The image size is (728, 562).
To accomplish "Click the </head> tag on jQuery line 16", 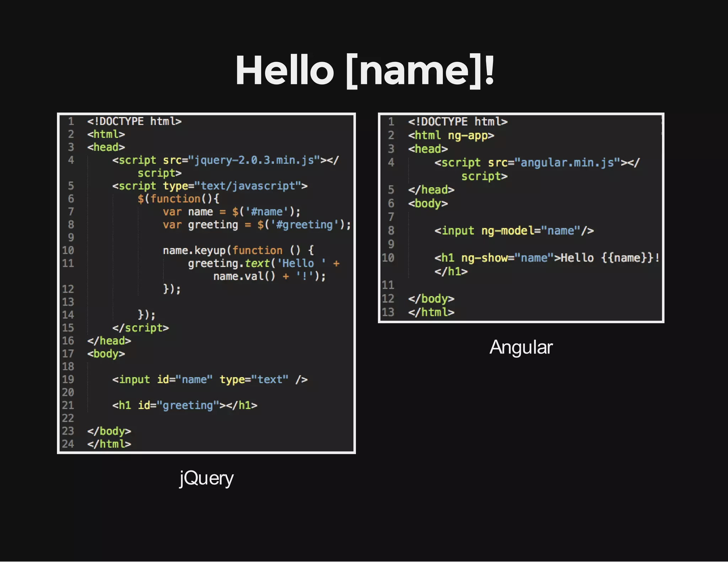I will pyautogui.click(x=109, y=341).
